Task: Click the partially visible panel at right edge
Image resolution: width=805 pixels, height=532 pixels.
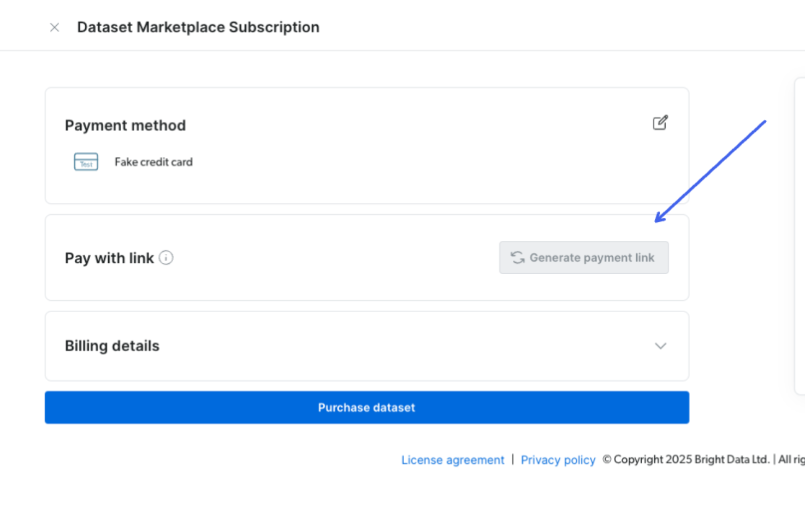Action: click(800, 235)
